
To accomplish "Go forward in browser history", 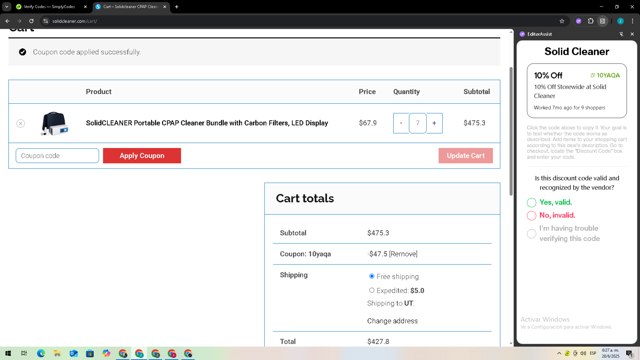I will click(x=19, y=21).
